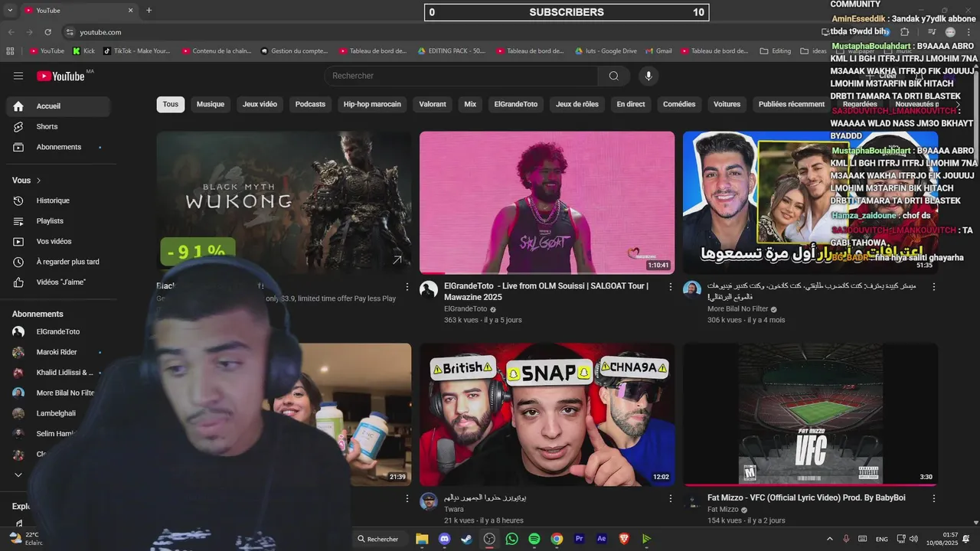Focus the Rechercher search field

(461, 76)
